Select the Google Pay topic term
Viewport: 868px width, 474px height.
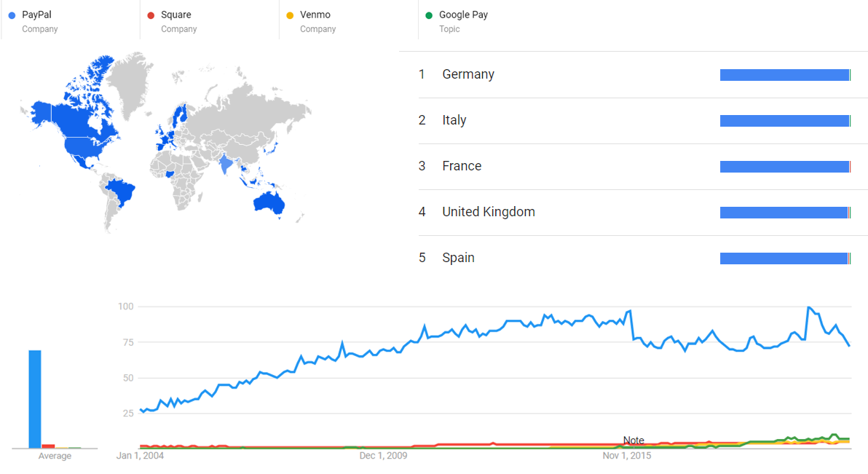(x=464, y=15)
